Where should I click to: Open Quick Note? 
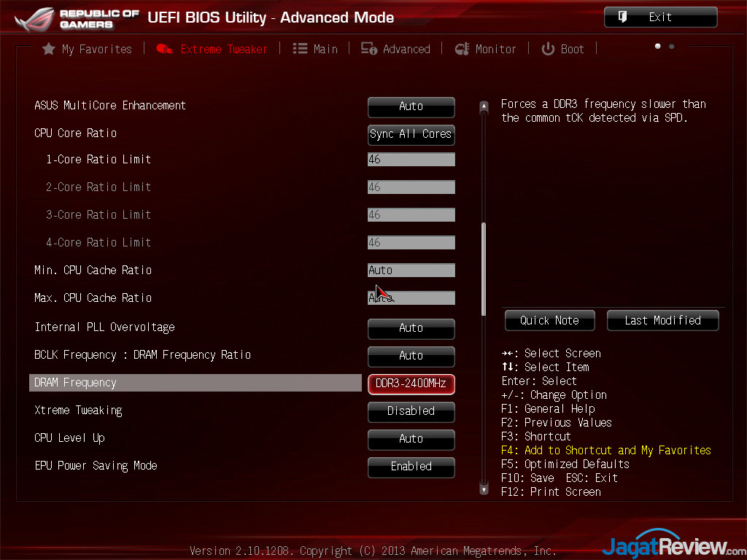550,321
